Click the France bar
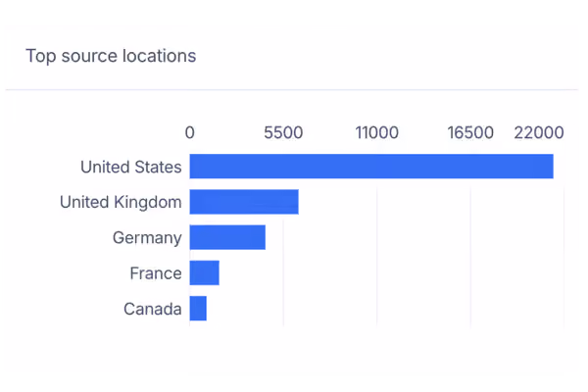588x392 pixels. [x=205, y=272]
